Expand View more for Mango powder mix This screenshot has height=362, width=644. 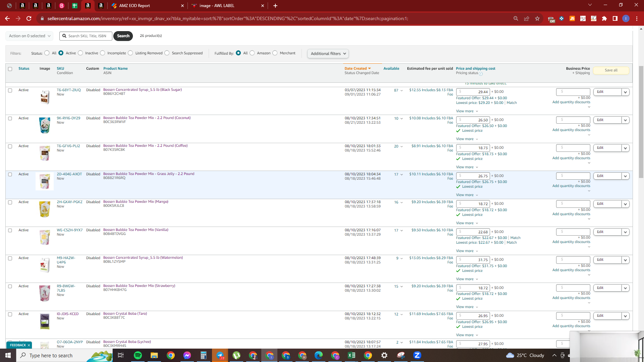click(x=467, y=223)
